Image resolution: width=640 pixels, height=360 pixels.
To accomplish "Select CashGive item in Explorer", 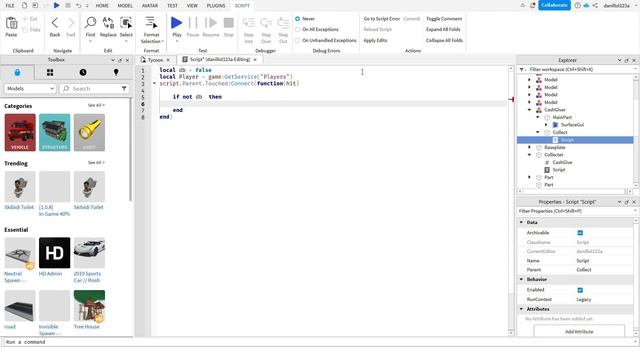I will (x=562, y=162).
